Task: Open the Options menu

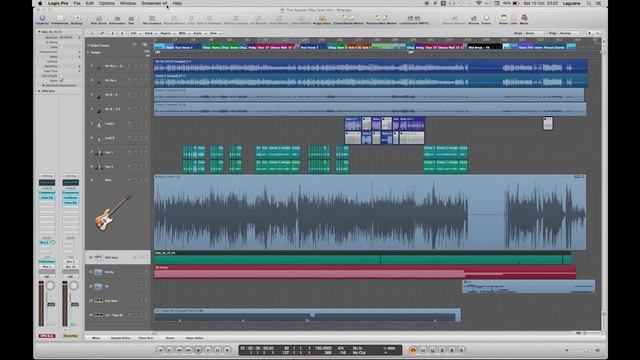Action: (x=107, y=3)
